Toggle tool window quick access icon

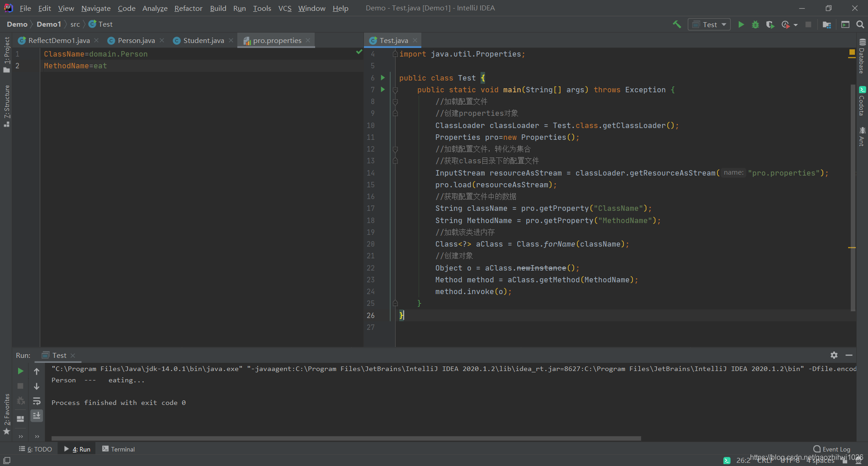point(7,460)
